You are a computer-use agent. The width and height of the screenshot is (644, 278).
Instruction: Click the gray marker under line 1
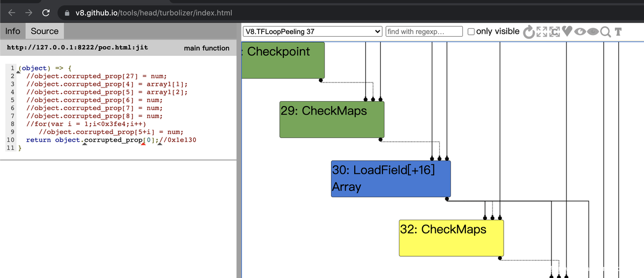(x=19, y=72)
